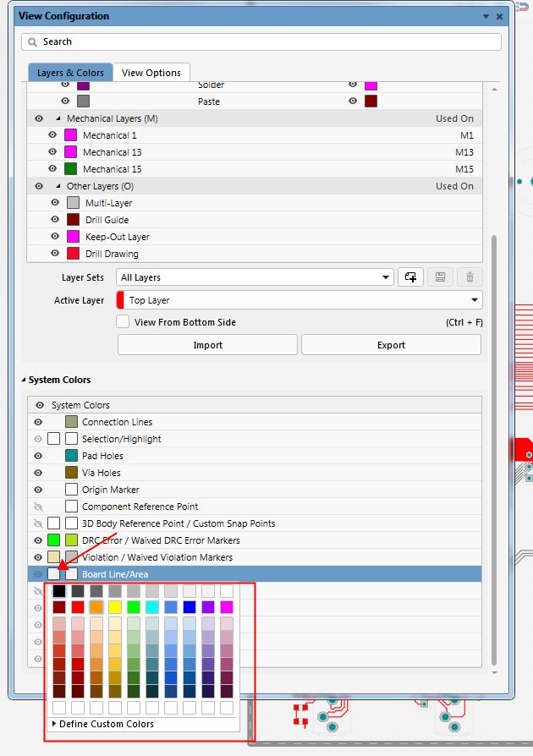Collapse the Other Layers (O) group

[x=58, y=186]
